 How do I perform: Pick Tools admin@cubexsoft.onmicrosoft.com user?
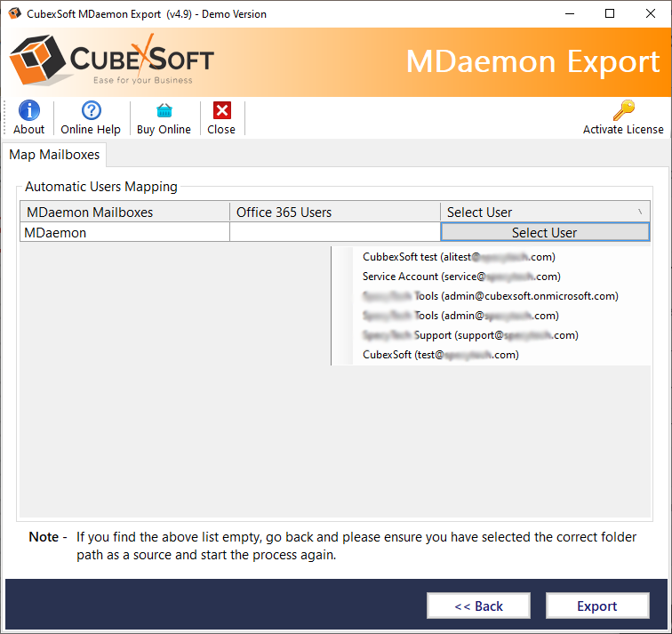pos(490,296)
